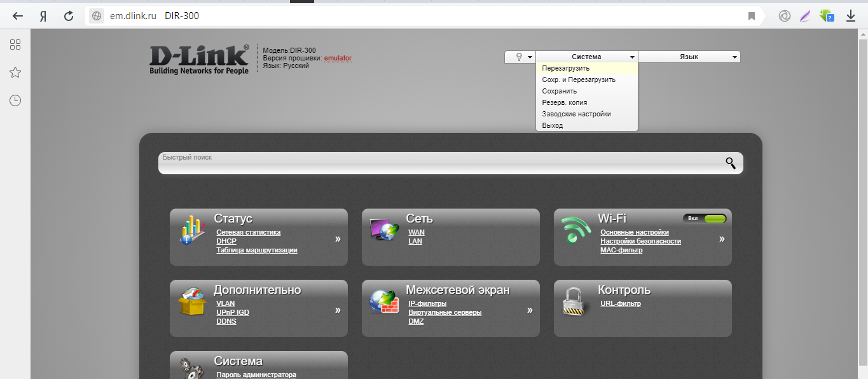
Task: Open the tableau grid icon in the sidebar
Action: coord(15,45)
